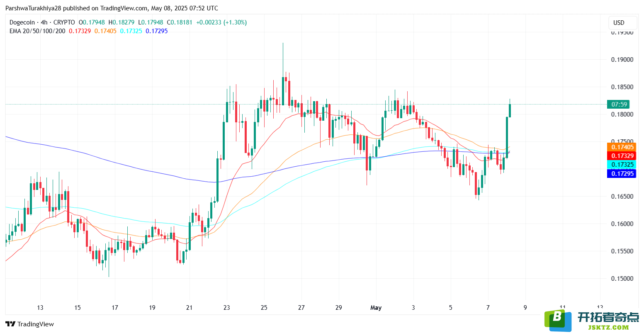This screenshot has width=644, height=333.
Task: Click date 7 on the time axis
Action: pyautogui.click(x=488, y=308)
